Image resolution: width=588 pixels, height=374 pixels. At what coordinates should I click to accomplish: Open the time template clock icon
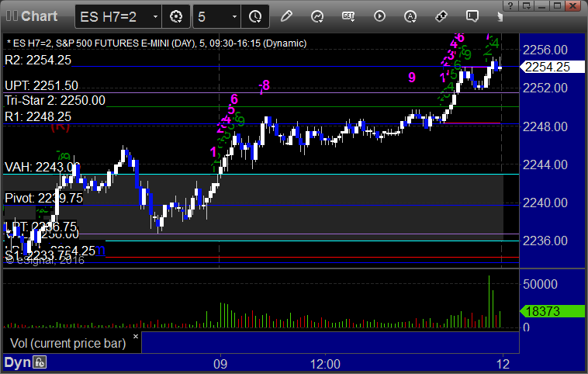click(x=255, y=16)
